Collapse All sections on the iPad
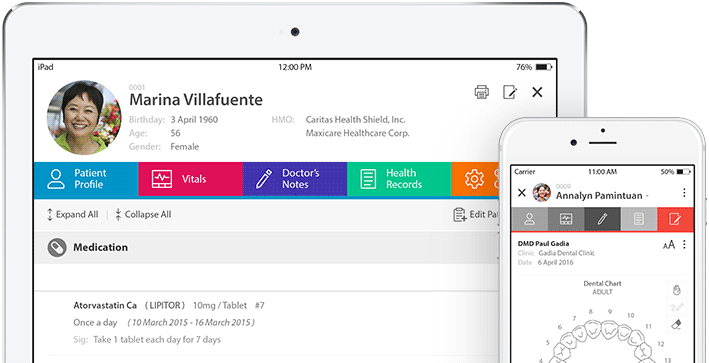709x363 pixels. pos(143,214)
